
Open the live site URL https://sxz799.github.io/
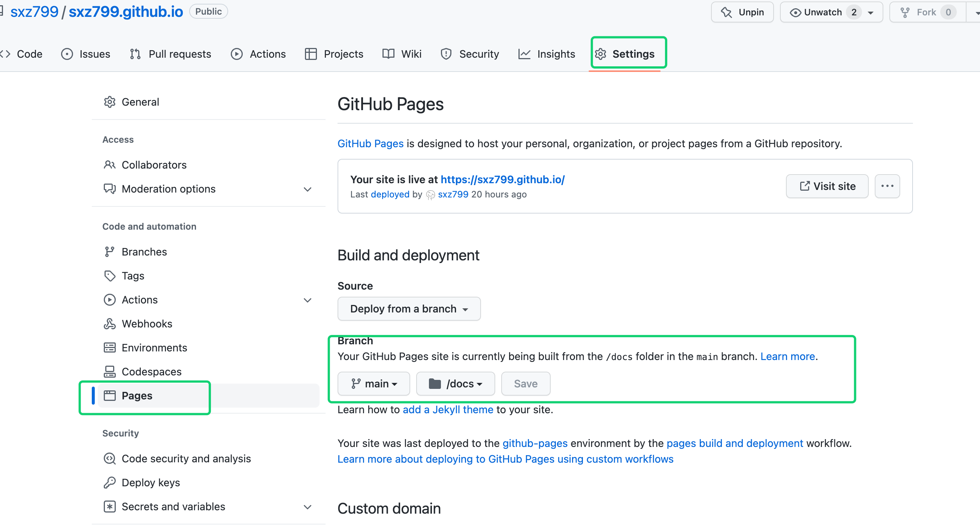coord(502,179)
